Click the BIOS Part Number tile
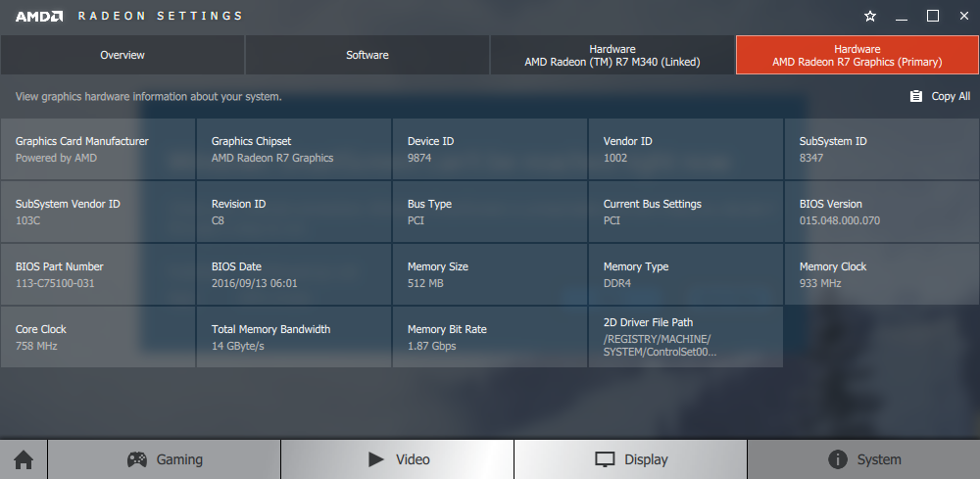 tap(97, 274)
